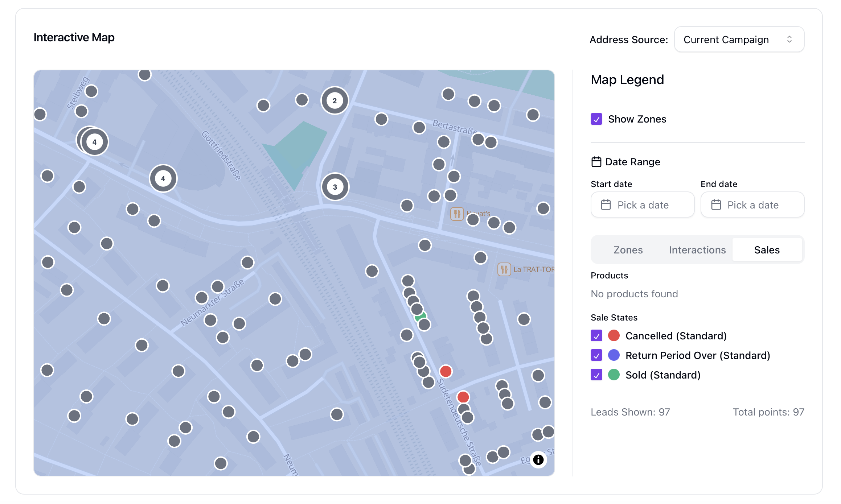Click cluster marker 4 near Gottfriedstraße
841x504 pixels.
click(x=163, y=178)
